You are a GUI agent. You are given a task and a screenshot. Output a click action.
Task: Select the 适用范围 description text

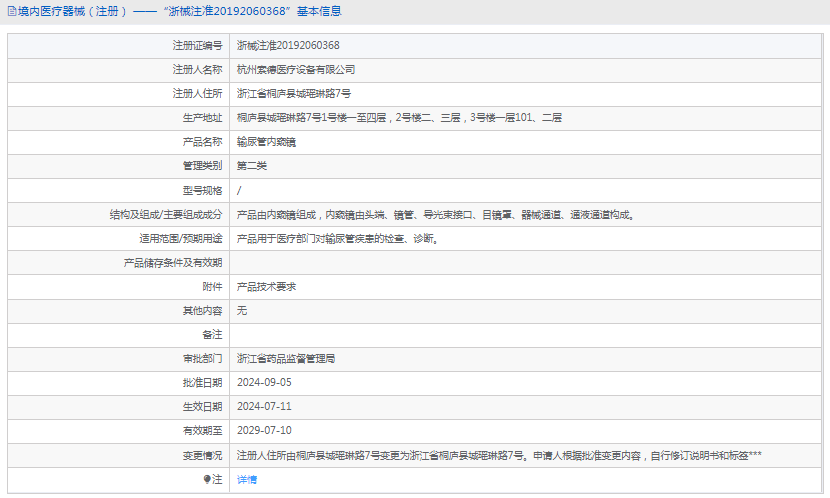337,239
